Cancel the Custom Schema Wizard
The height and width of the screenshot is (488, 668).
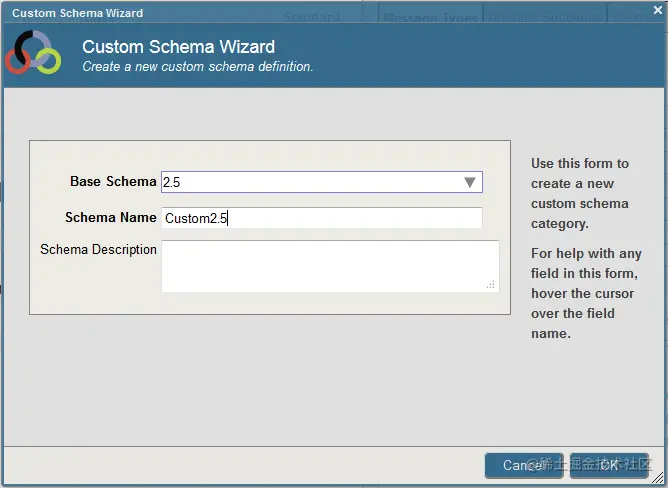click(524, 465)
